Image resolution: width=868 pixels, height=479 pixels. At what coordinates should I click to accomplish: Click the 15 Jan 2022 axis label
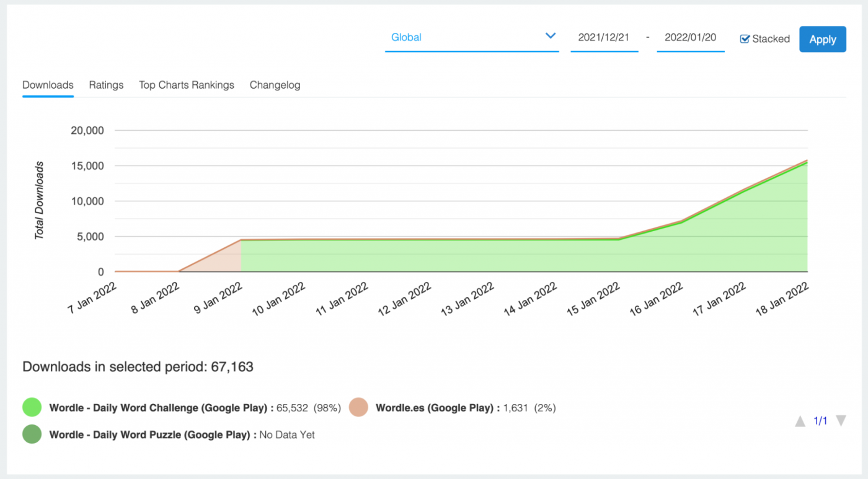click(x=593, y=298)
